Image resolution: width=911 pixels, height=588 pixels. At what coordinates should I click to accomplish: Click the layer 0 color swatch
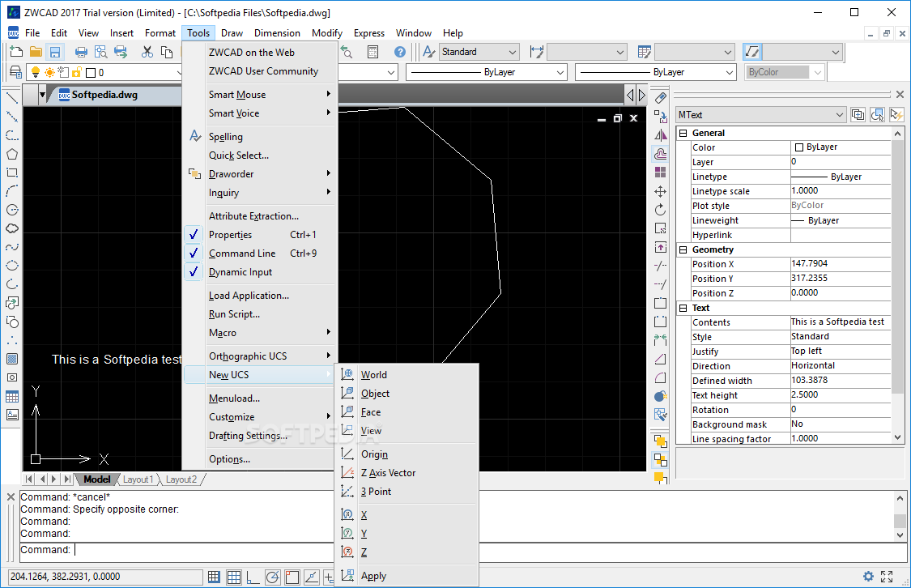(91, 73)
